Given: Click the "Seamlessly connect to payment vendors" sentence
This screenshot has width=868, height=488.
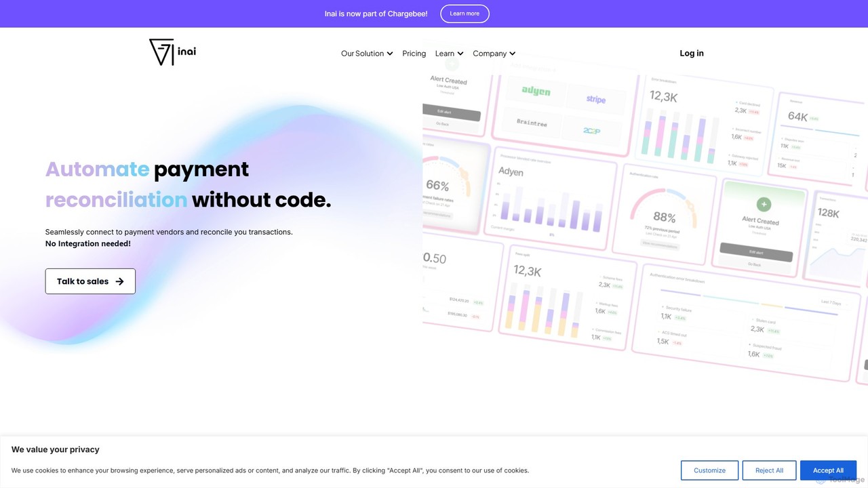Looking at the screenshot, I should 169,232.
